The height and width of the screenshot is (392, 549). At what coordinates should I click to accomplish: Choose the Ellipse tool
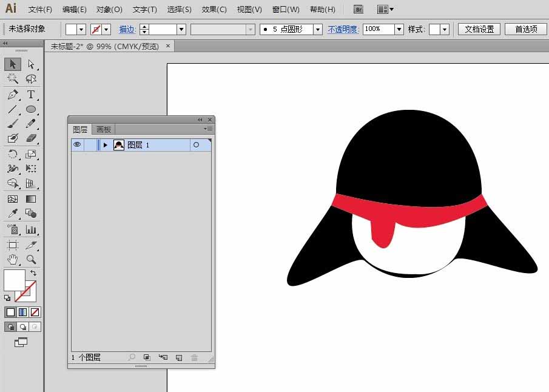tap(31, 109)
